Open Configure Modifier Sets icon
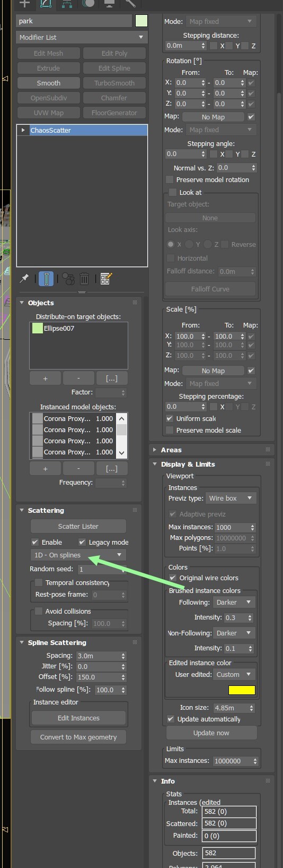Screen dimensions: 283x868 [106, 279]
